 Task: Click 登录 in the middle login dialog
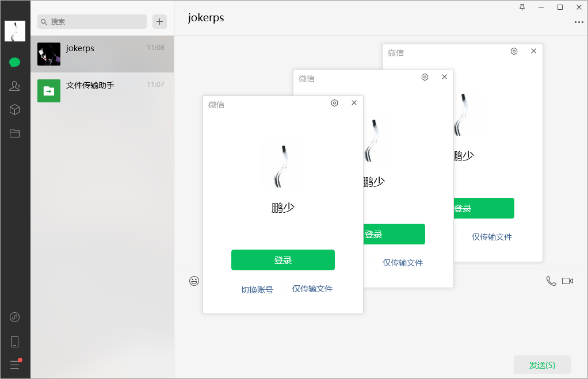(394, 234)
